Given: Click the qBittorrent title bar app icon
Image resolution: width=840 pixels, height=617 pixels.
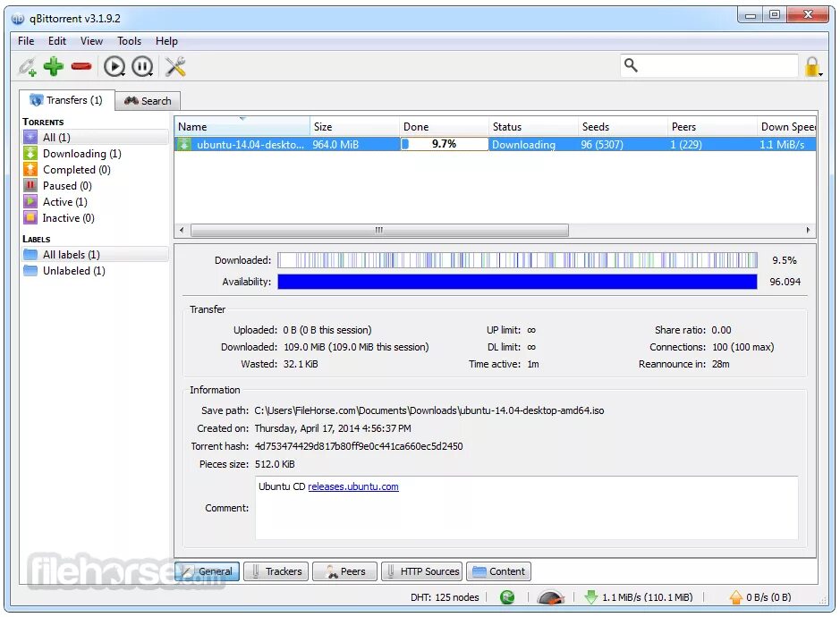Looking at the screenshot, I should (18, 19).
